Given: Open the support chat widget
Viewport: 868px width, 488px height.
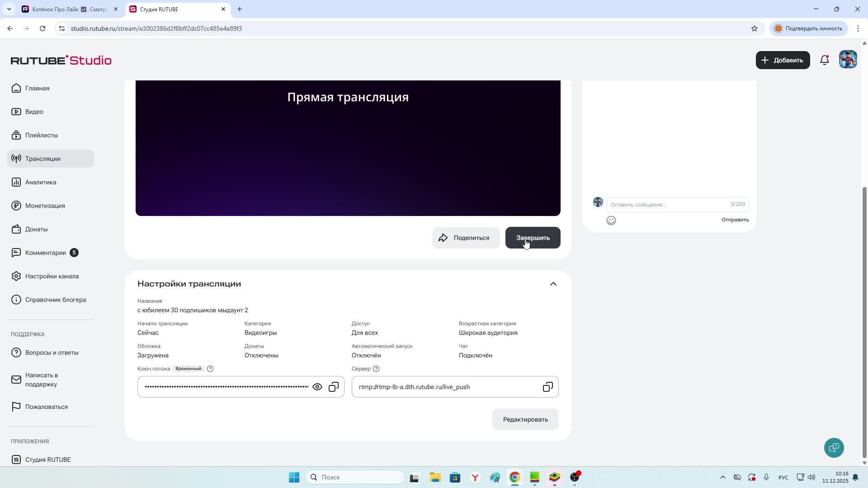Looking at the screenshot, I should pyautogui.click(x=834, y=448).
